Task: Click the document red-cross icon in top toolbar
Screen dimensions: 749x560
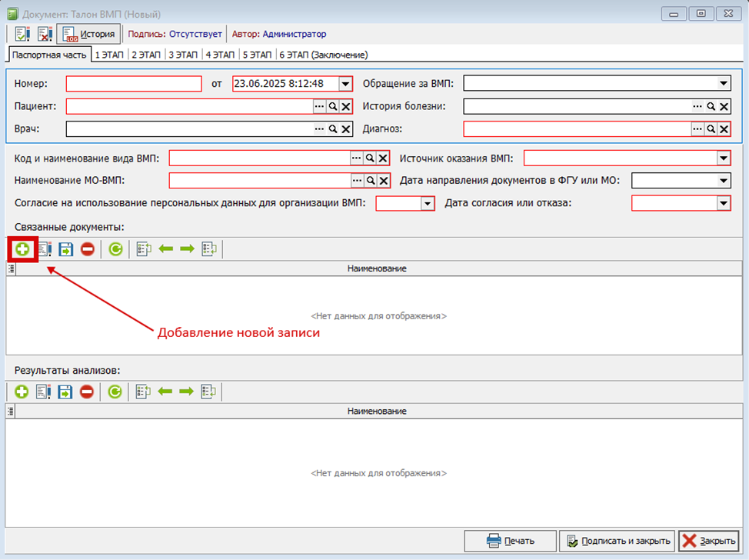Action: point(45,34)
